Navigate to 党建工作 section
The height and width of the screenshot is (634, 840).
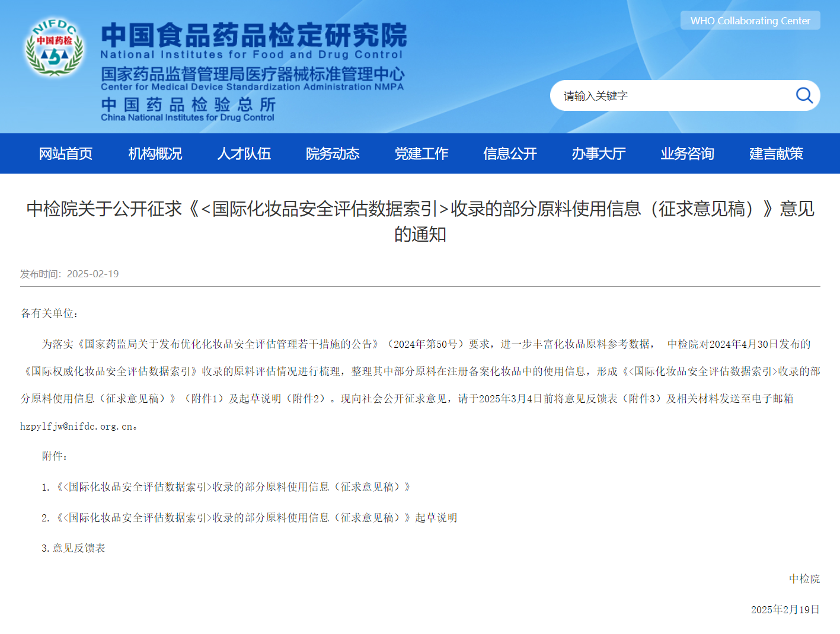point(421,153)
